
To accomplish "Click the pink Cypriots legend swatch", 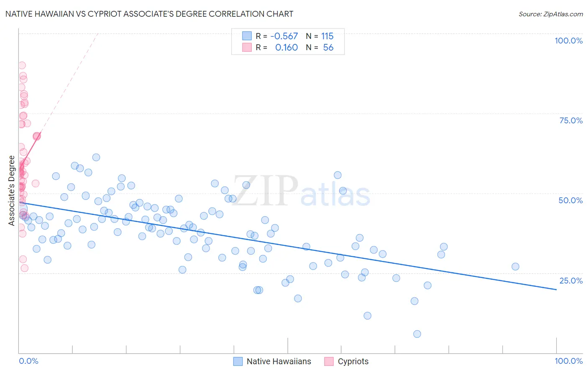I will (329, 361).
